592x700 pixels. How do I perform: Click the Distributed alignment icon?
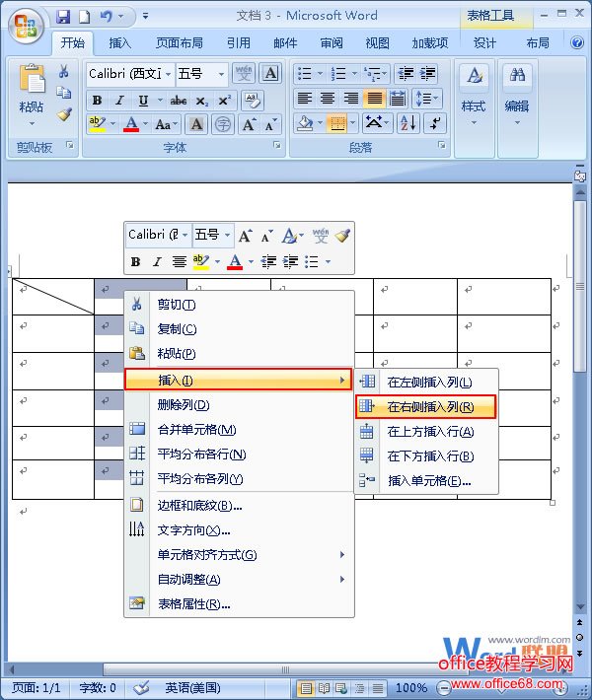pyautogui.click(x=398, y=99)
